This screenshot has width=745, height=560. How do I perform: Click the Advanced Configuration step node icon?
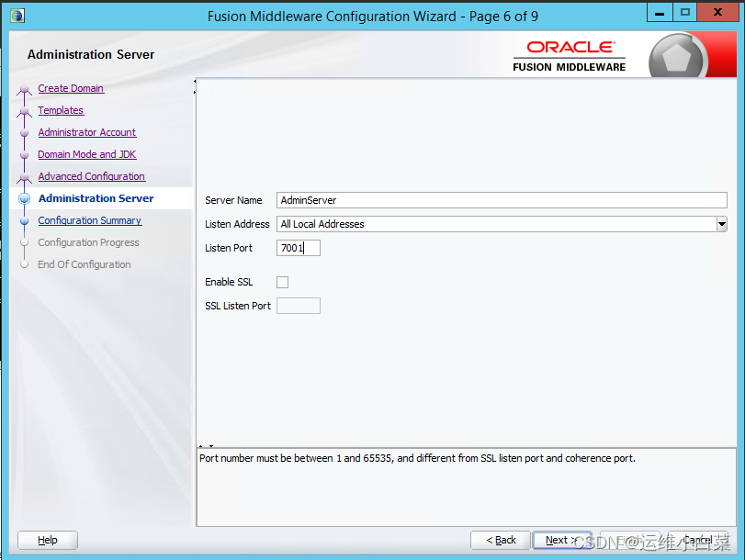point(24,177)
